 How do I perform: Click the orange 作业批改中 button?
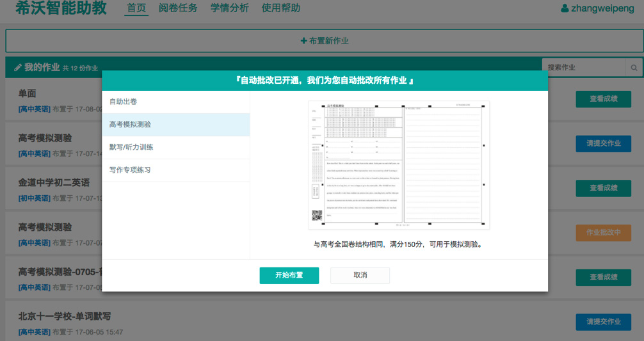click(x=603, y=232)
